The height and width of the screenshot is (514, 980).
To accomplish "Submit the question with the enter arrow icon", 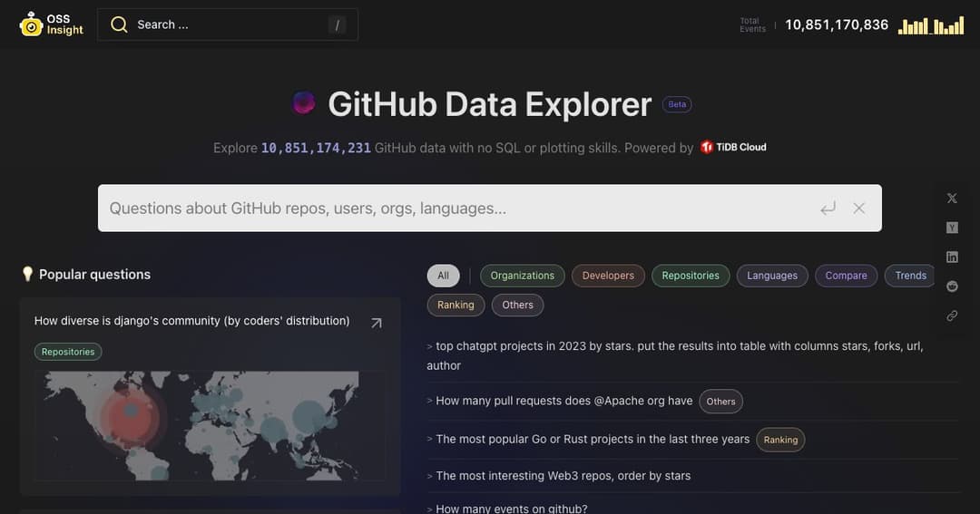I will tap(828, 209).
